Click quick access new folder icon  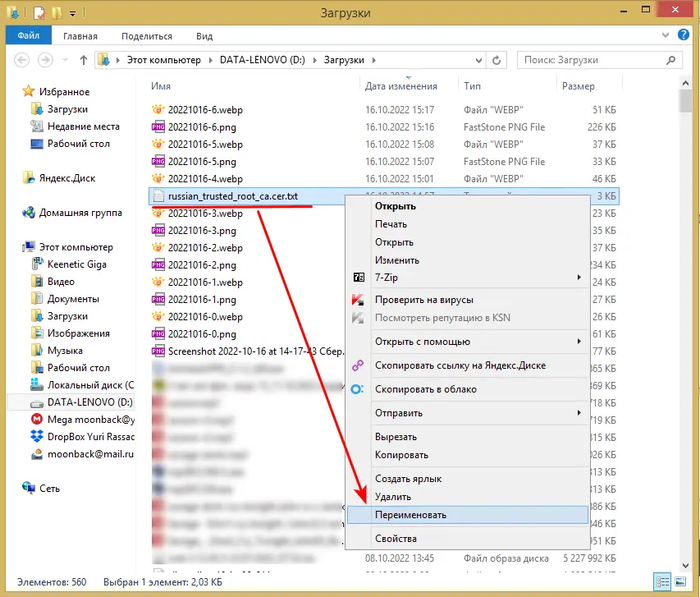pos(57,12)
